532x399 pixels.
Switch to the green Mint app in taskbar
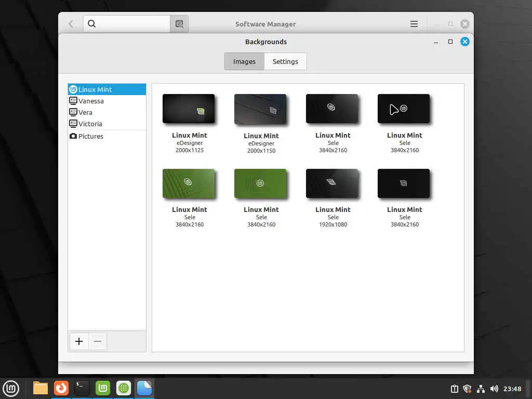103,388
